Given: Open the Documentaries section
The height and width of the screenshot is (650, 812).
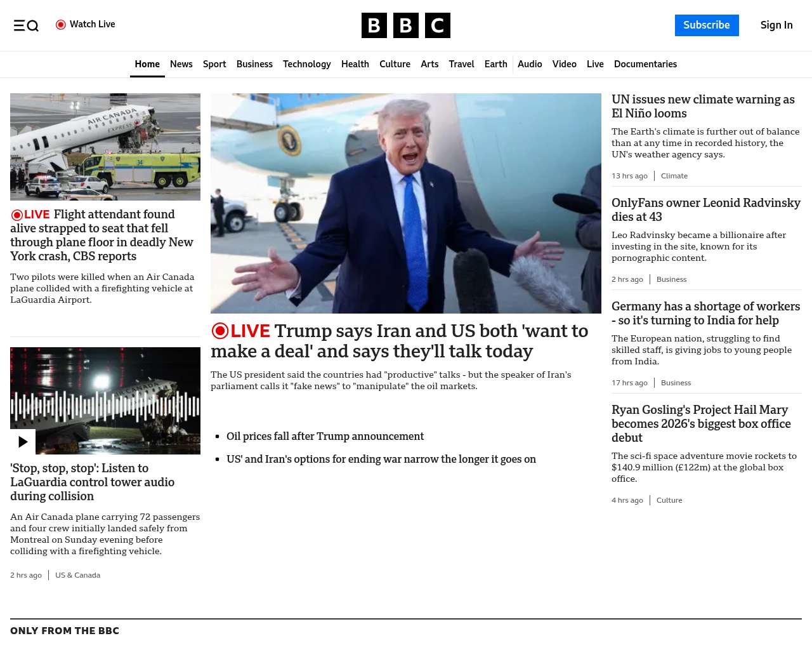Looking at the screenshot, I should coord(645,64).
